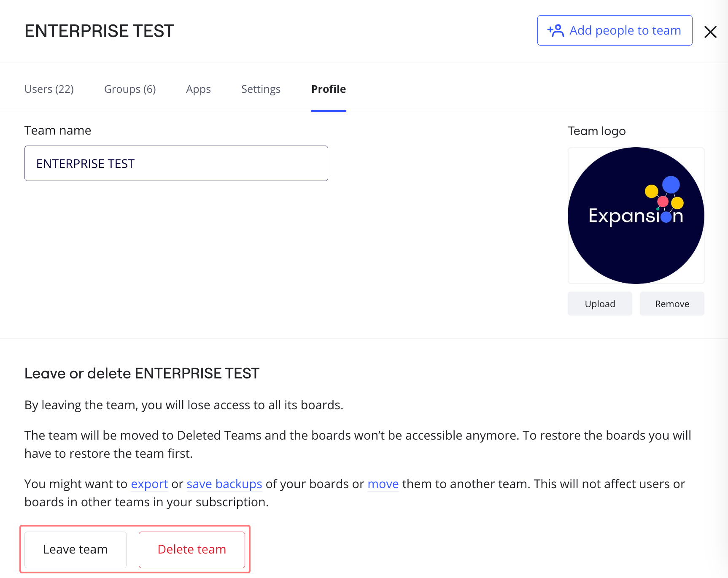This screenshot has width=728, height=578.
Task: Click the Add people to team button
Action: pyautogui.click(x=615, y=30)
